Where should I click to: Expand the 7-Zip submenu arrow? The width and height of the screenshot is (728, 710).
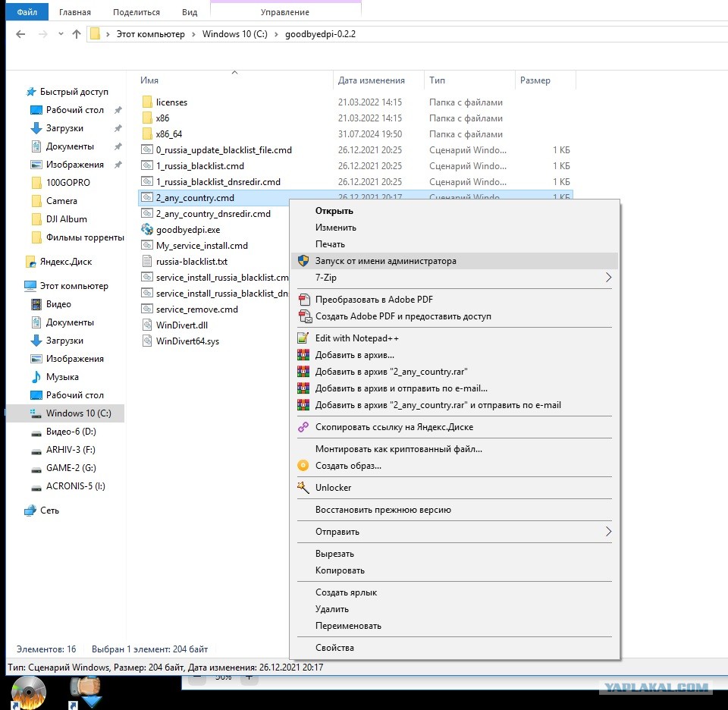[x=608, y=277]
